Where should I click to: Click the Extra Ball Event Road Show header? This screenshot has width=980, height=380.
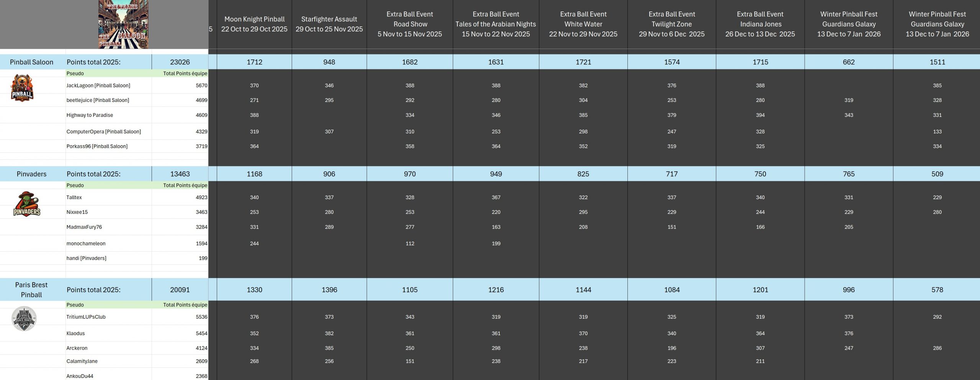[x=410, y=24]
